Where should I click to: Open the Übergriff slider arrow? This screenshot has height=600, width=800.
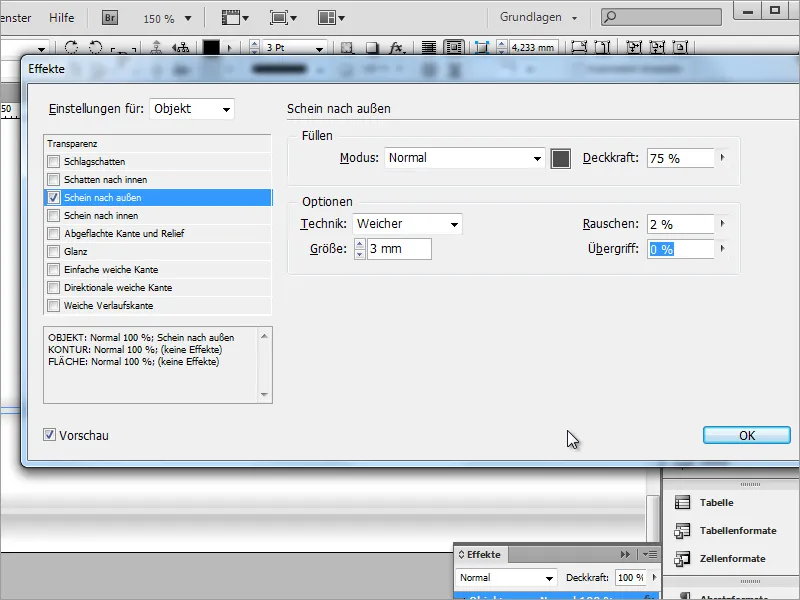(x=722, y=248)
